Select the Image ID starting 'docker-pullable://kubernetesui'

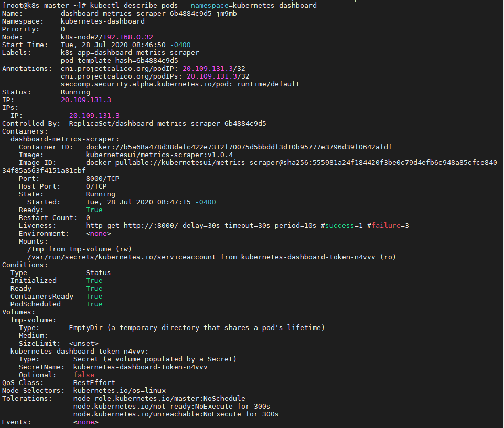(x=291, y=163)
